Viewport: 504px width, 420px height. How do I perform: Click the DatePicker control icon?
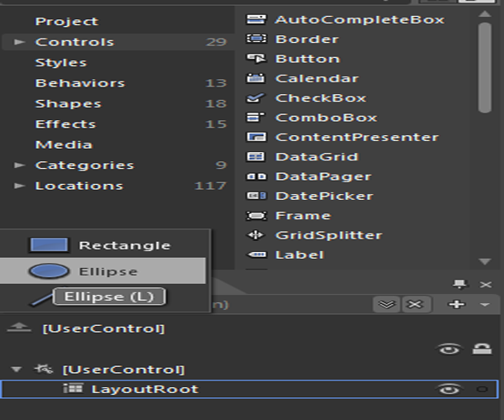coord(256,196)
